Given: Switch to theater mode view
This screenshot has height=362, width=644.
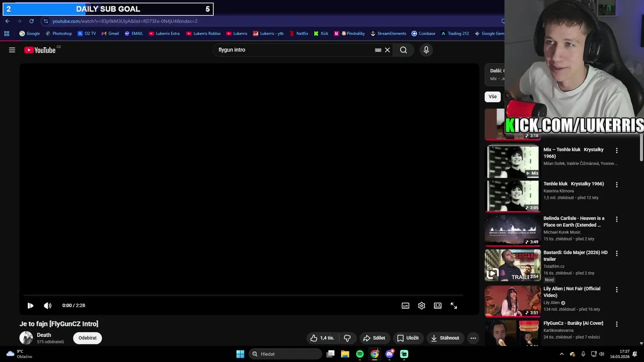Looking at the screenshot, I should click(438, 306).
